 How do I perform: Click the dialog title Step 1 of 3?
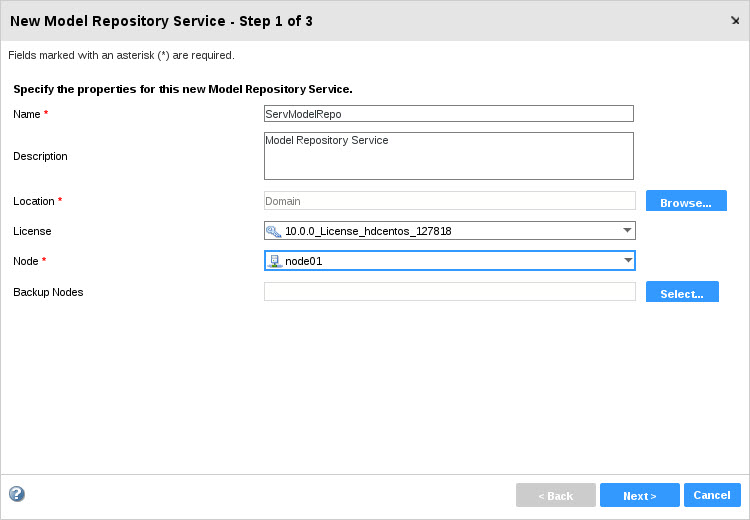161,21
